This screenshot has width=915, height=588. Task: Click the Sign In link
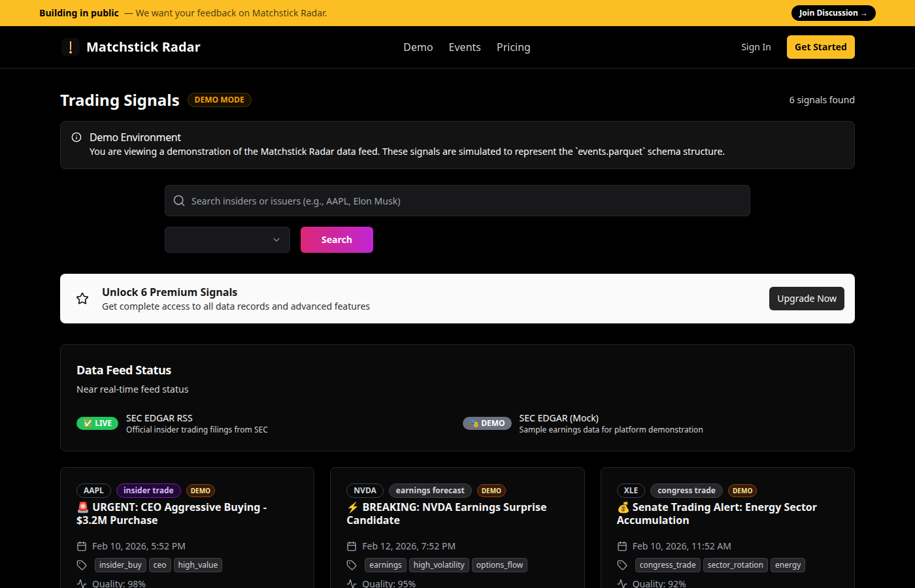[x=756, y=47]
